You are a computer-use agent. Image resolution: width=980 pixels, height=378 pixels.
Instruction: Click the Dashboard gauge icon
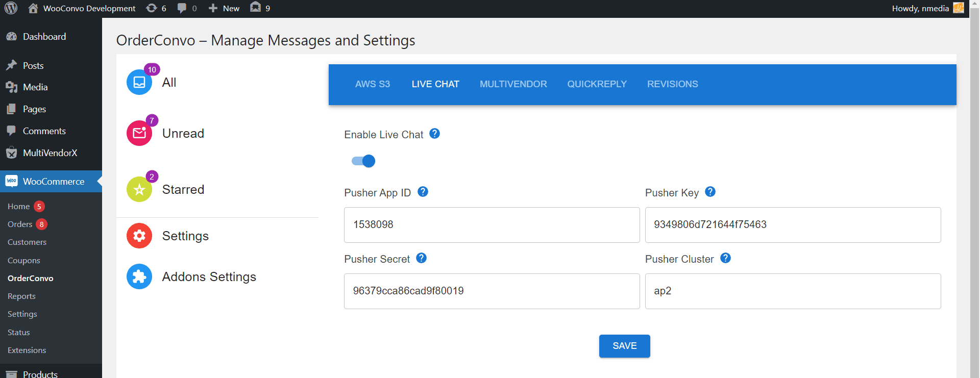(x=11, y=37)
